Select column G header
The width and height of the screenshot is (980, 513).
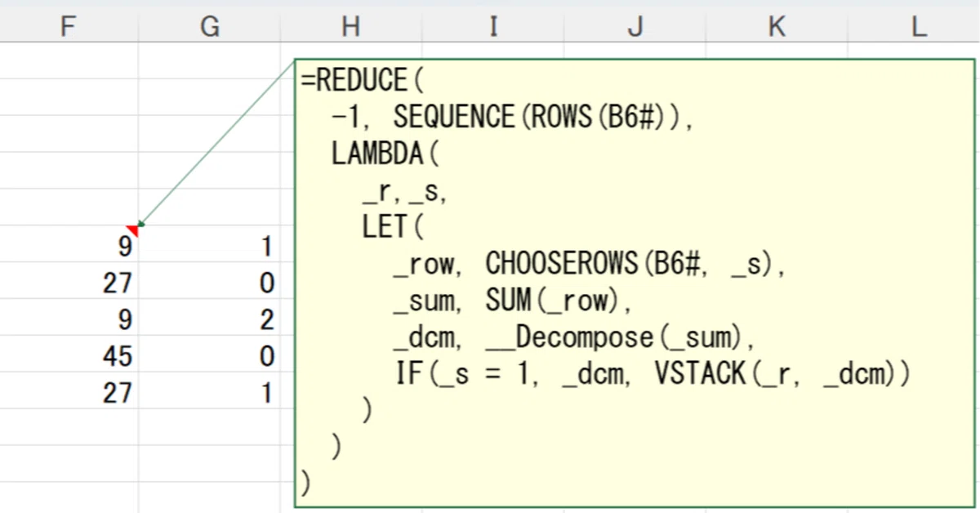coord(210,26)
